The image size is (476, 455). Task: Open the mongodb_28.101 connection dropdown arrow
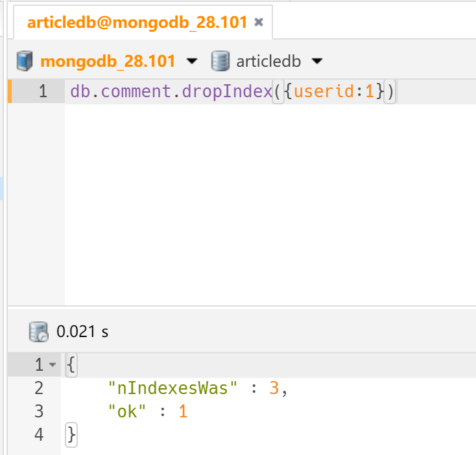tap(192, 62)
